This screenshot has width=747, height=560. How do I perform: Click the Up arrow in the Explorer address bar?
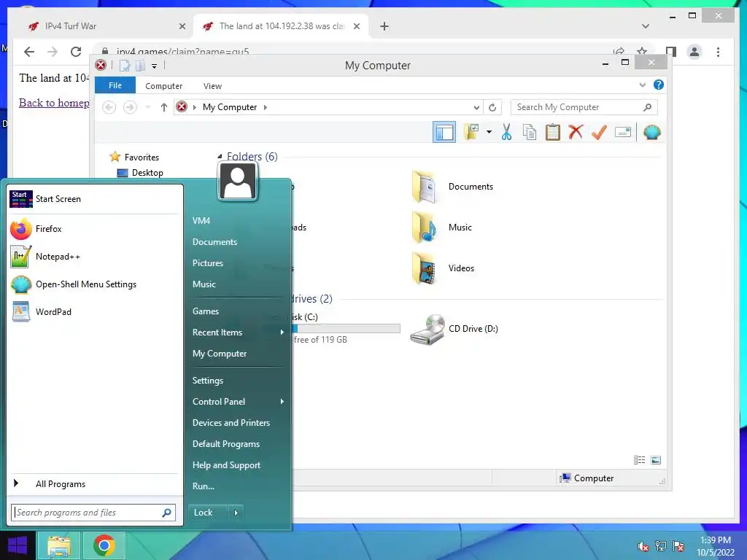click(x=164, y=107)
